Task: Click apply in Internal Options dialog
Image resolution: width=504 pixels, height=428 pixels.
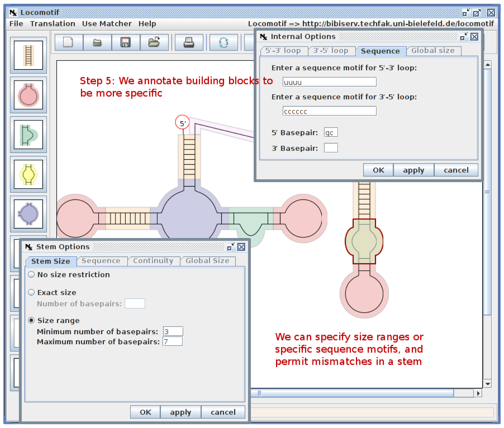Action: pos(414,170)
